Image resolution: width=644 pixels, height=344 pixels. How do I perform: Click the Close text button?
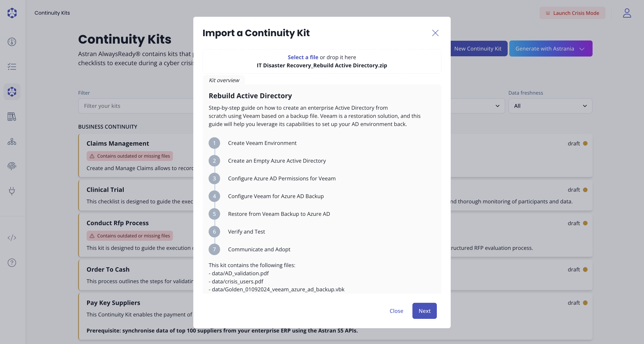(396, 311)
